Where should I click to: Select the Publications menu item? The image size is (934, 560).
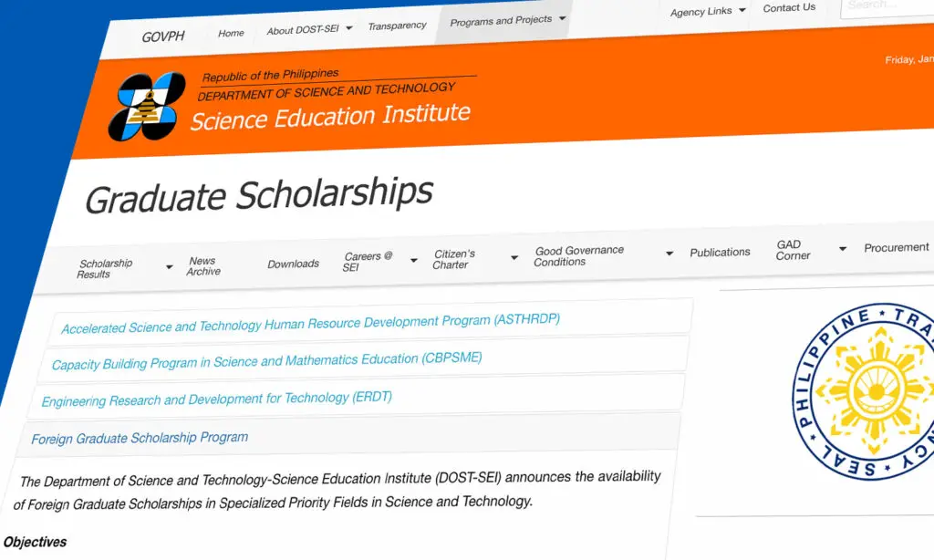pos(720,252)
